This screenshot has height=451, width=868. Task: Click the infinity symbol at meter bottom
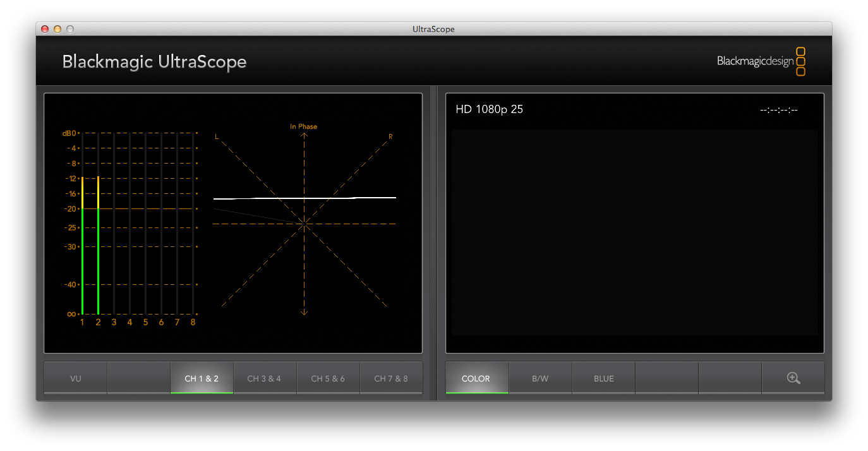click(72, 314)
